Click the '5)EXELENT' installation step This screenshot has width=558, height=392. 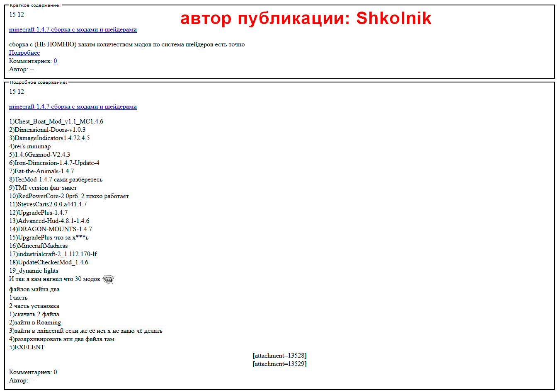[27, 347]
